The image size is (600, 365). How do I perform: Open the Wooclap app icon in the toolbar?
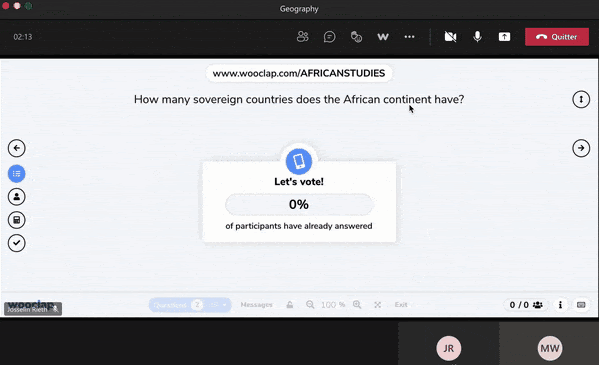[x=383, y=37]
